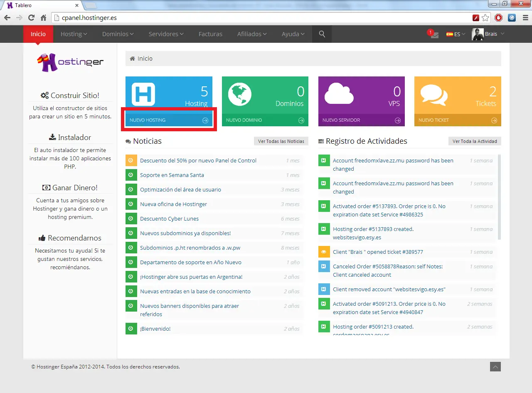This screenshot has width=532, height=393.
Task: Click the Nuevo Dominio button
Action: 265,120
